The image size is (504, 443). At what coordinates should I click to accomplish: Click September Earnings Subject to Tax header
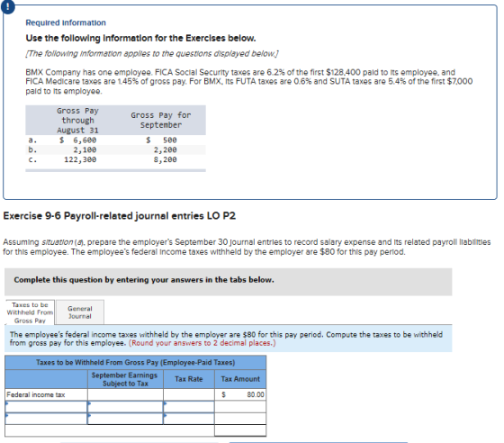click(x=125, y=379)
